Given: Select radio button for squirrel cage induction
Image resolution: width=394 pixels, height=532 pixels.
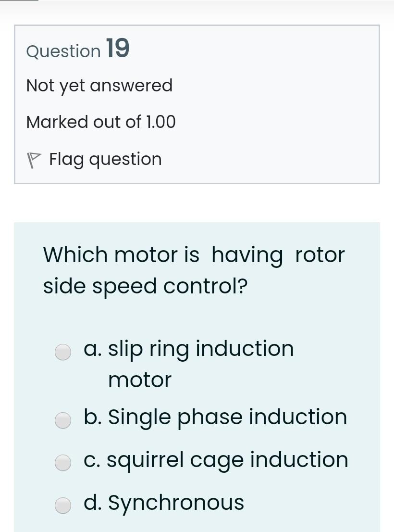Looking at the screenshot, I should tap(63, 463).
